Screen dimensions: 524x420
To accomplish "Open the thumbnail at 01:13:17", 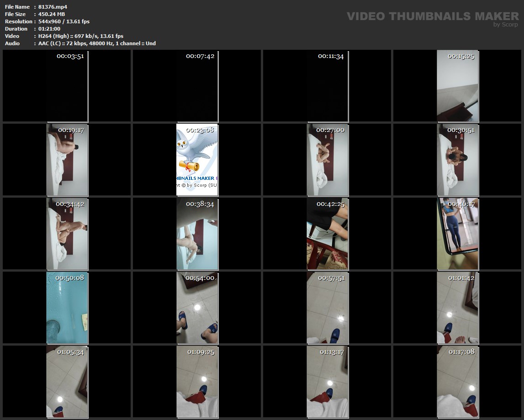I will click(x=328, y=382).
